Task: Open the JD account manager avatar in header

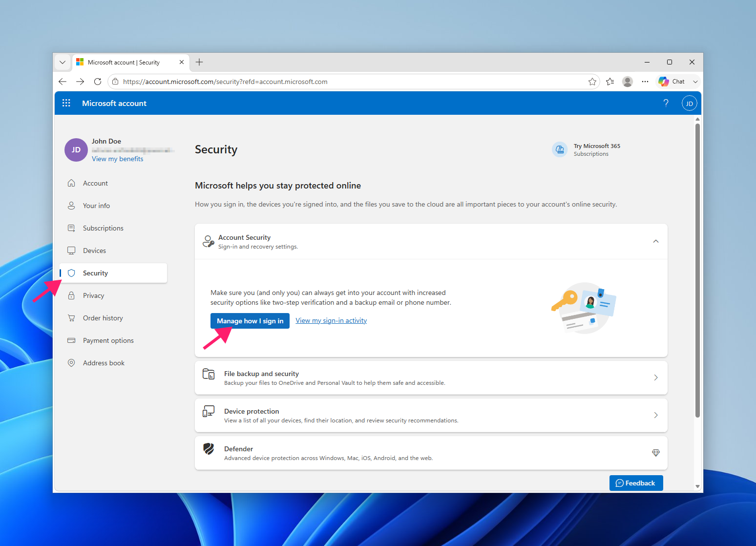Action: click(x=689, y=103)
